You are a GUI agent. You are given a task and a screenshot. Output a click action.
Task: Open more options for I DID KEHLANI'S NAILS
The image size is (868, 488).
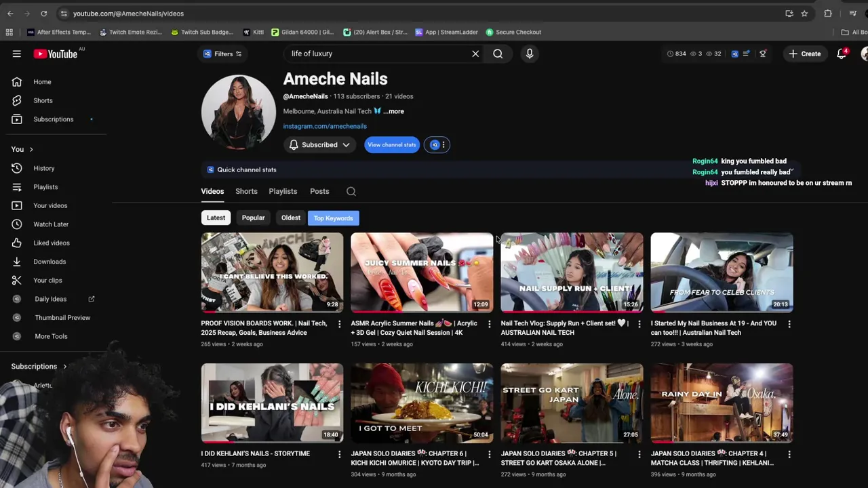[x=339, y=454]
